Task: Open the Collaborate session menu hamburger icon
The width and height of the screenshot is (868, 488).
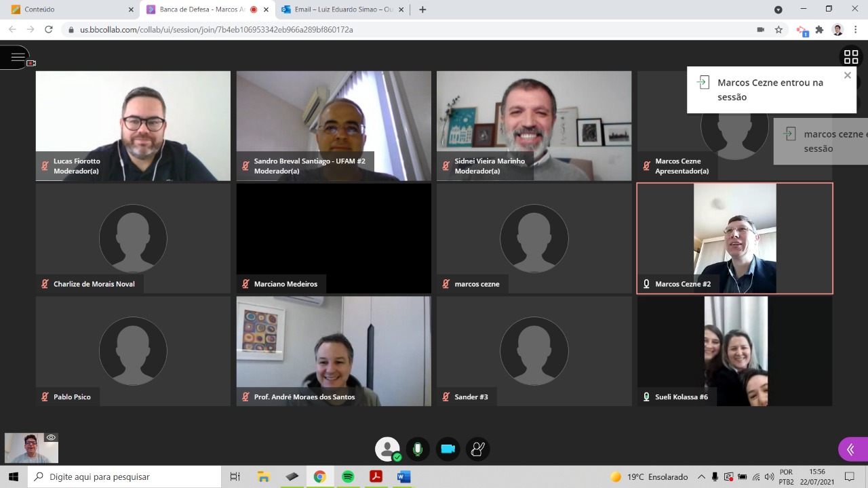Action: pyautogui.click(x=17, y=58)
